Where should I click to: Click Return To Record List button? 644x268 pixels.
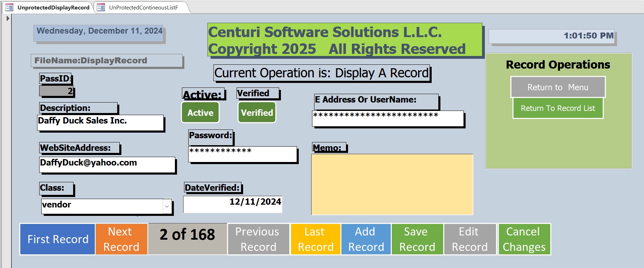(558, 108)
